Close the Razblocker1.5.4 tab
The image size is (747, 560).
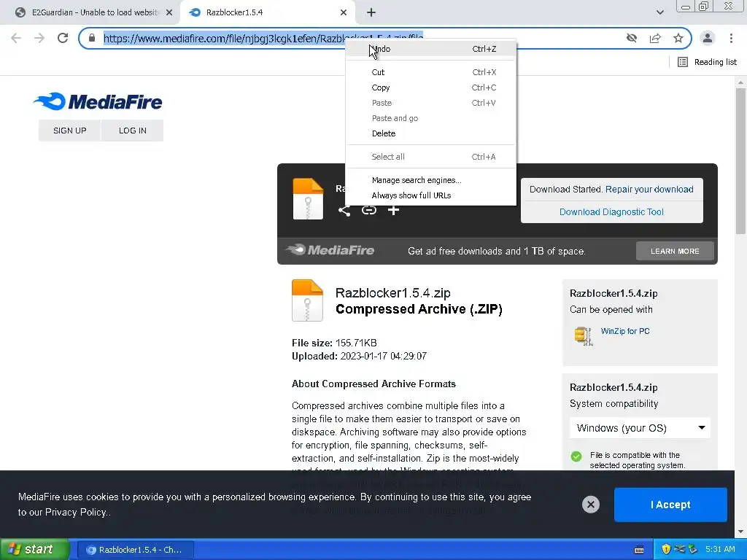344,13
